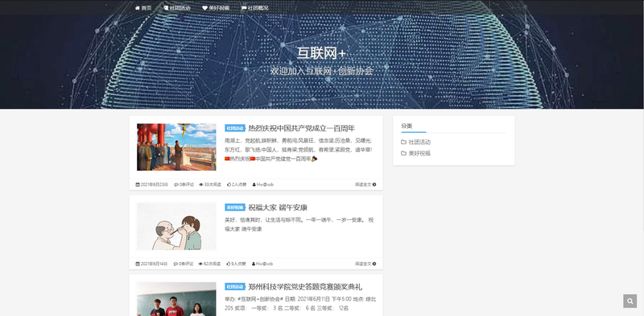Screen dimensions: 644x316
Task: Click the 互联网+ site title
Action: click(322, 53)
